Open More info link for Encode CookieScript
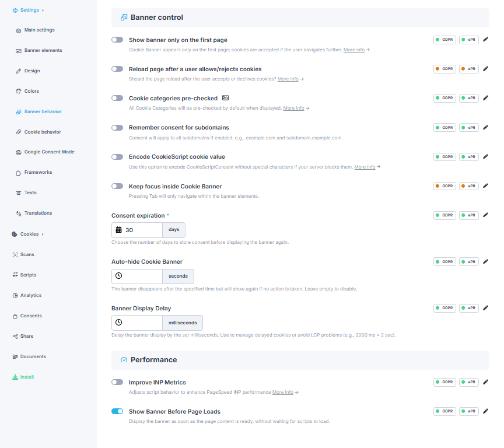504x448 pixels. tap(365, 167)
